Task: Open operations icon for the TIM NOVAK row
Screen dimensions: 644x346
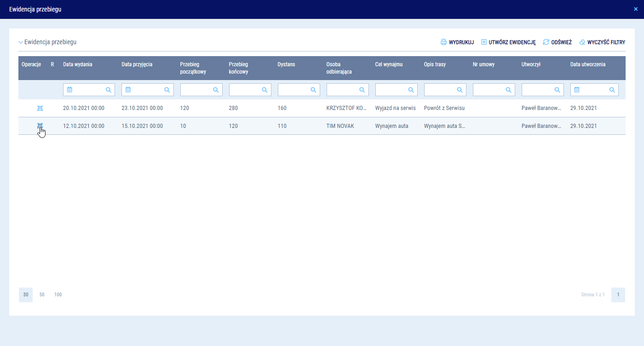Action: click(x=40, y=126)
